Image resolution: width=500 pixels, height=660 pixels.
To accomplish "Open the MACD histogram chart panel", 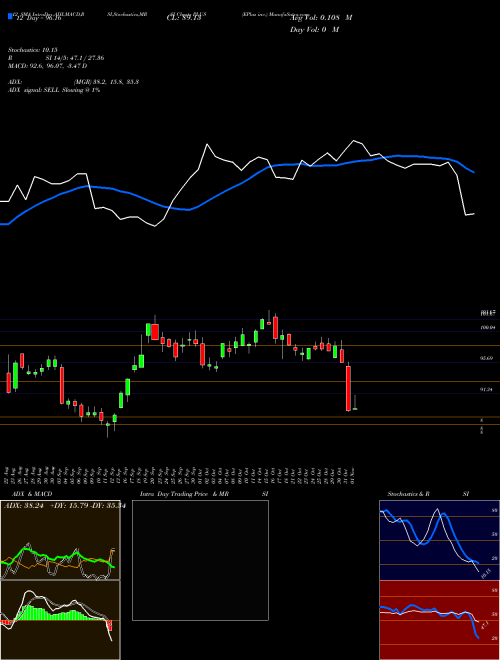I will pyautogui.click(x=60, y=620).
